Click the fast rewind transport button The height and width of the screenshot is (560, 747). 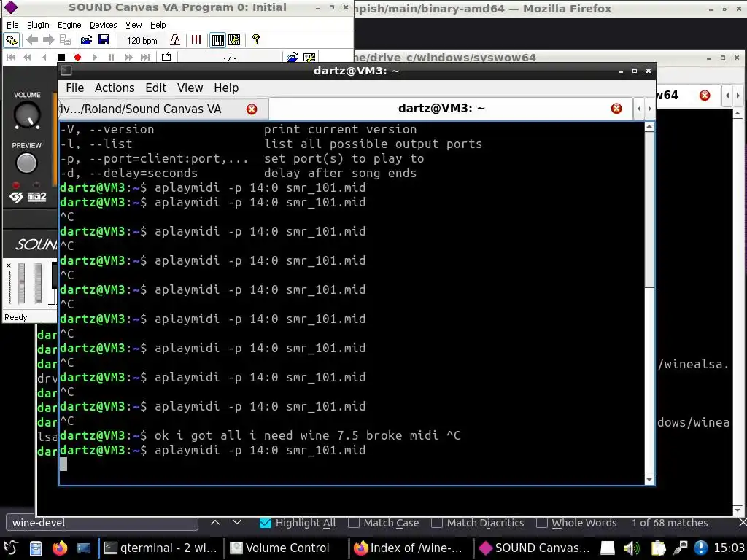(x=27, y=58)
